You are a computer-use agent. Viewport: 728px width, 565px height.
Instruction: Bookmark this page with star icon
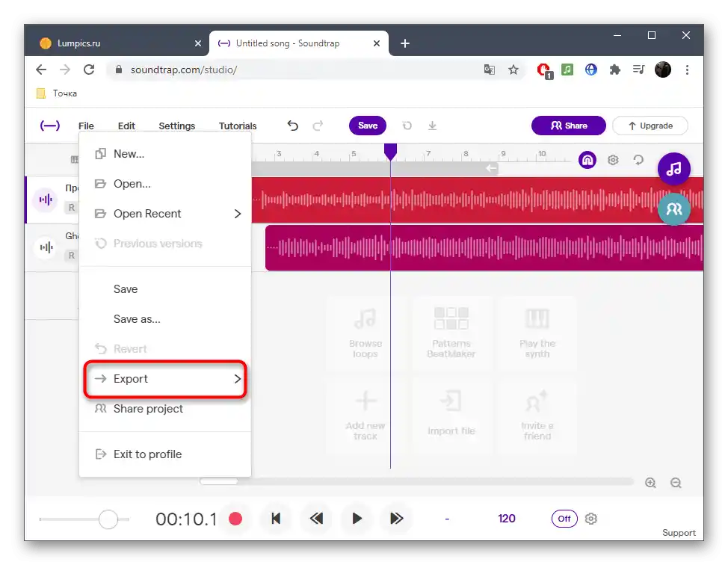513,70
